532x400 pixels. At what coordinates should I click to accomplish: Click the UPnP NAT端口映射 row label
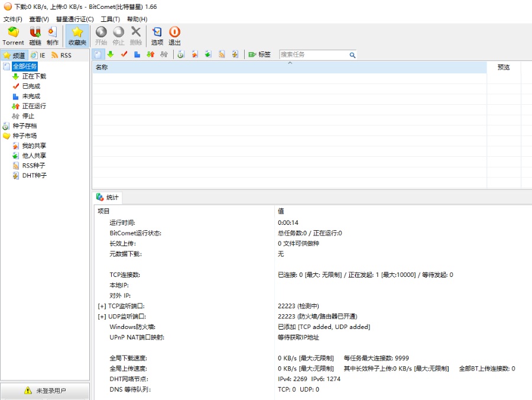click(137, 337)
